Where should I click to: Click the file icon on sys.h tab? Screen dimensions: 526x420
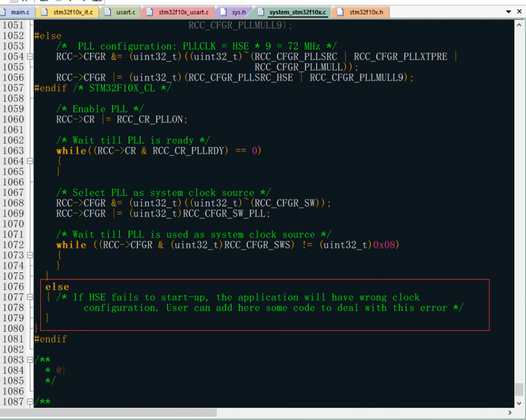[224, 12]
